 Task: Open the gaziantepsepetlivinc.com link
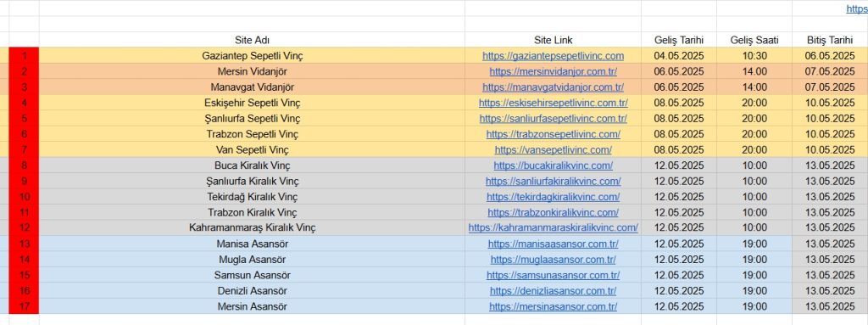[553, 56]
